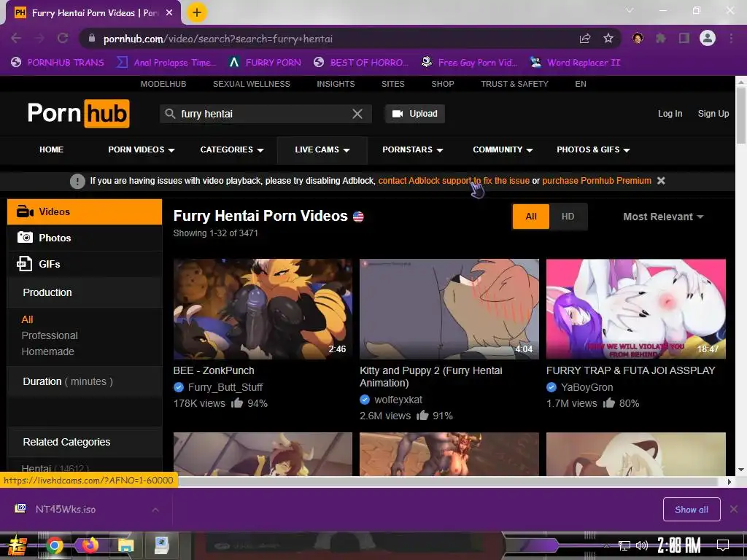This screenshot has width=747, height=560.
Task: Click the GIF file icon in sidebar
Action: tap(24, 263)
